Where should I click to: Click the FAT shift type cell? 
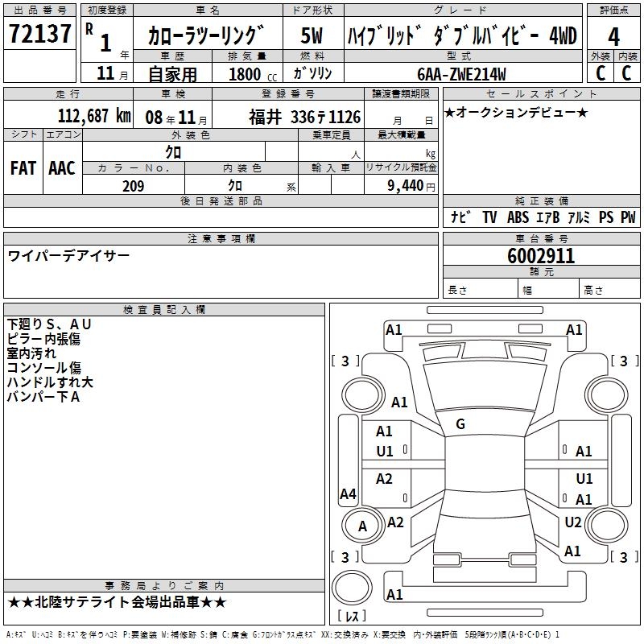23,167
